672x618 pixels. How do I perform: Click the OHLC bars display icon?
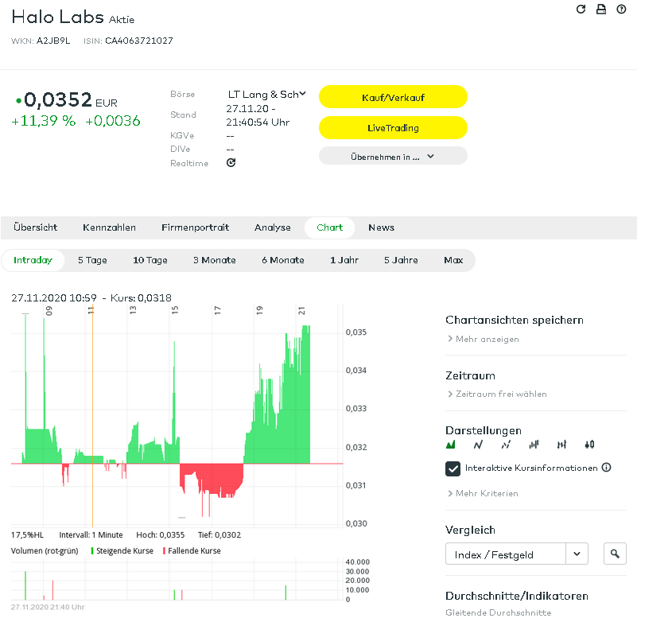tap(562, 445)
